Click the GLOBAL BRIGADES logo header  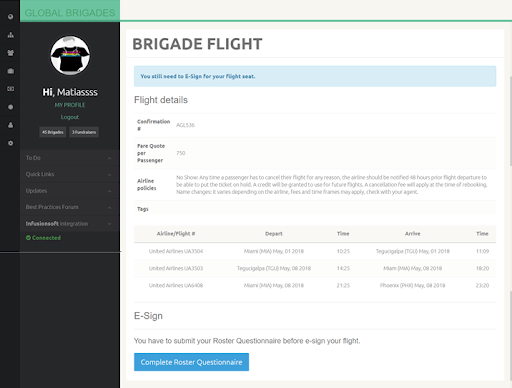click(x=70, y=12)
